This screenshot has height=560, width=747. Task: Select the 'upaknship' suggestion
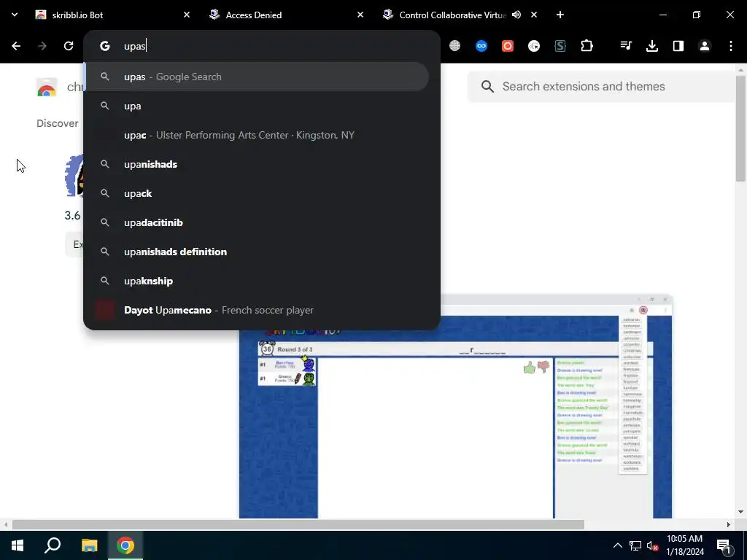coord(258,281)
